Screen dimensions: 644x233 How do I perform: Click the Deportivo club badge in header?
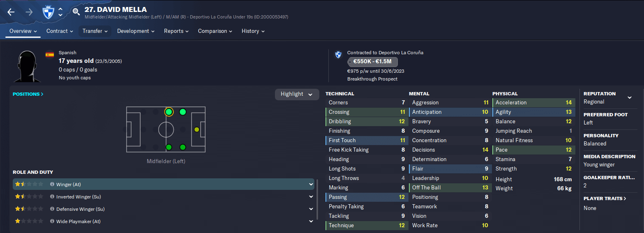pyautogui.click(x=48, y=12)
